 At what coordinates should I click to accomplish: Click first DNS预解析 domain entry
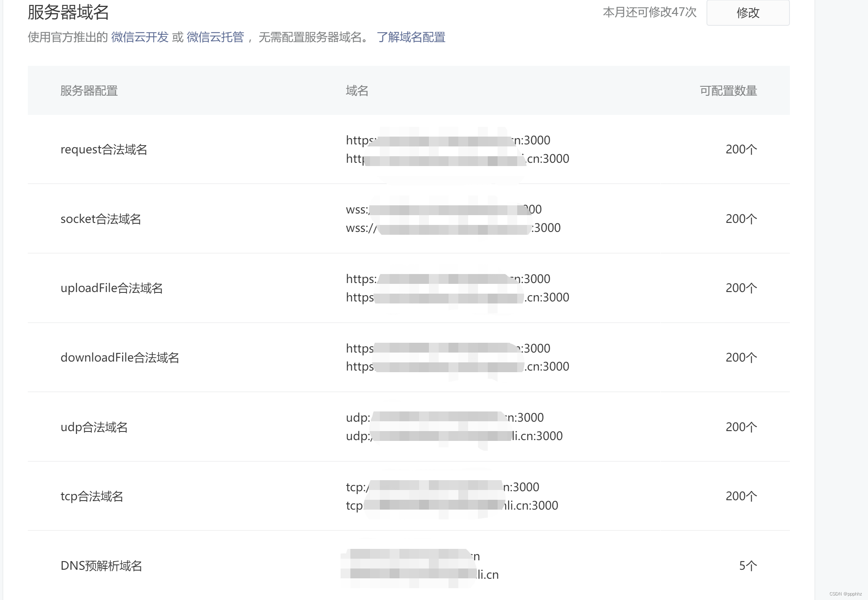(x=410, y=556)
